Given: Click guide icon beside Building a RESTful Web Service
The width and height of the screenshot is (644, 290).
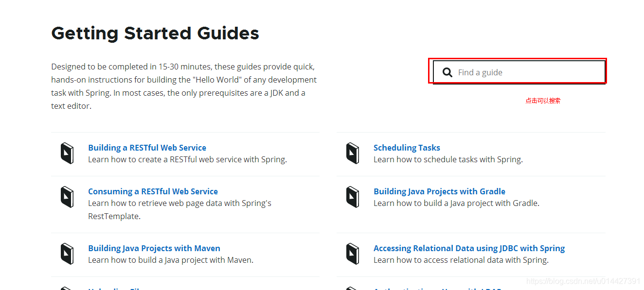Looking at the screenshot, I should click(67, 153).
